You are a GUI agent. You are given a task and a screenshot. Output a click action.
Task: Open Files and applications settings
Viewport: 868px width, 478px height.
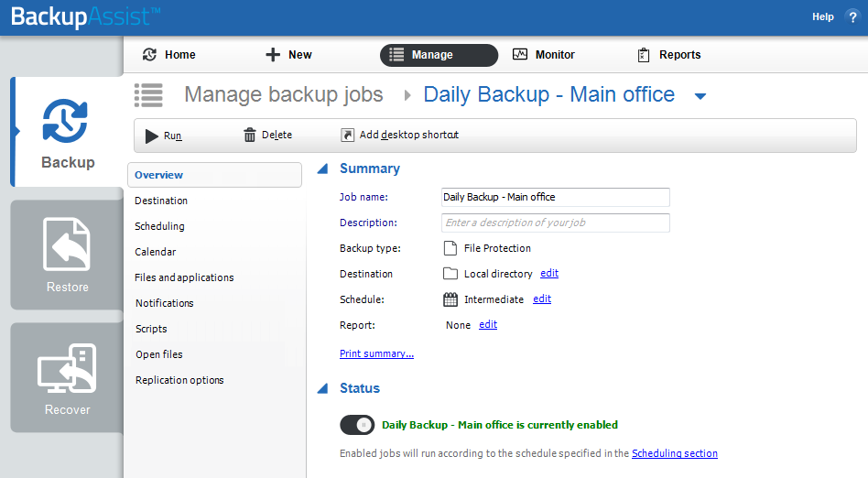click(x=184, y=277)
